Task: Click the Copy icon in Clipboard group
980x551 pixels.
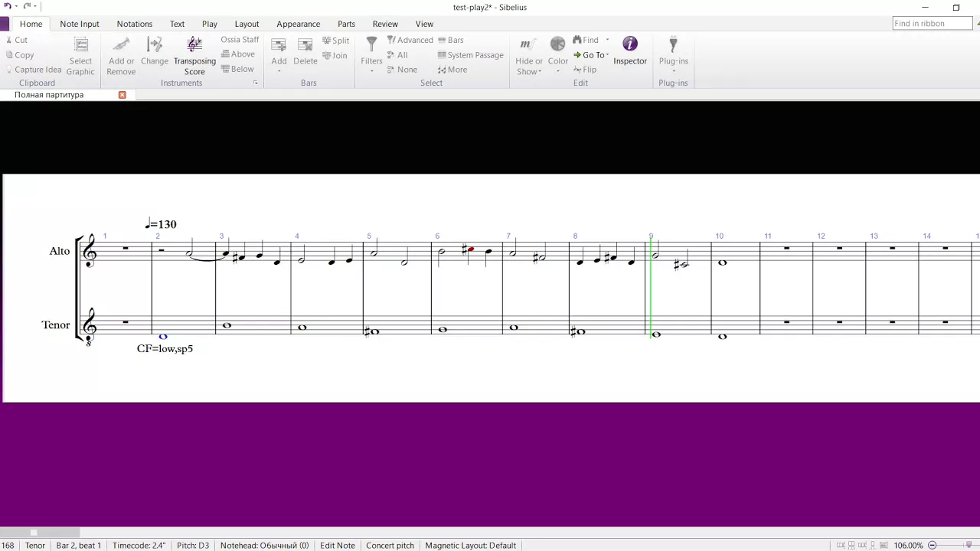Action: point(9,55)
